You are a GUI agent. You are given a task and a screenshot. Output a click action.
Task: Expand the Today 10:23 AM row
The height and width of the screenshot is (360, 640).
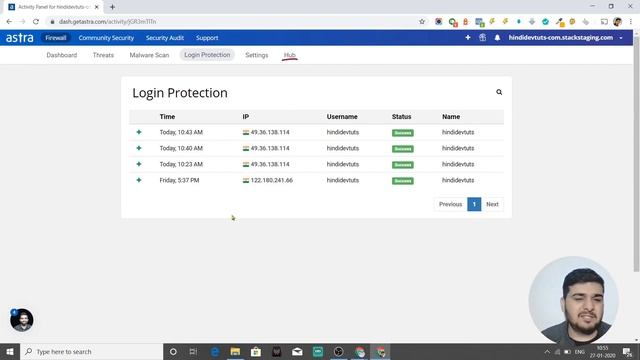tap(139, 164)
